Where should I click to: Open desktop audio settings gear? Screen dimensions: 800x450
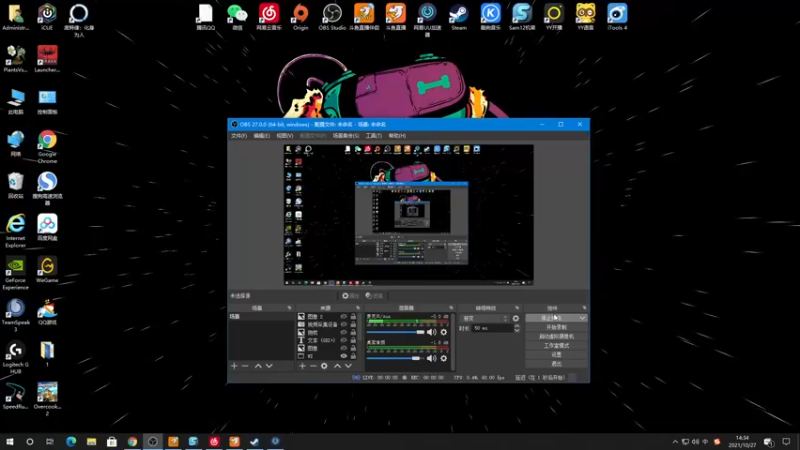443,358
